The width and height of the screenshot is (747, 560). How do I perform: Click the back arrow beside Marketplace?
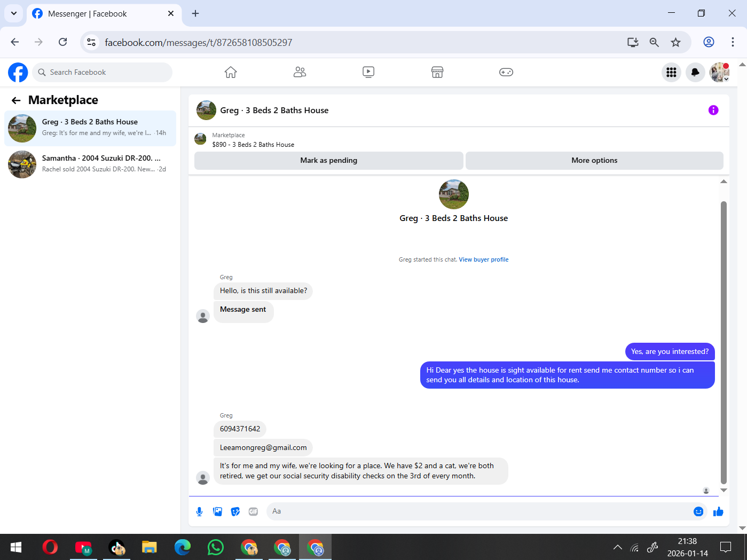tap(16, 100)
